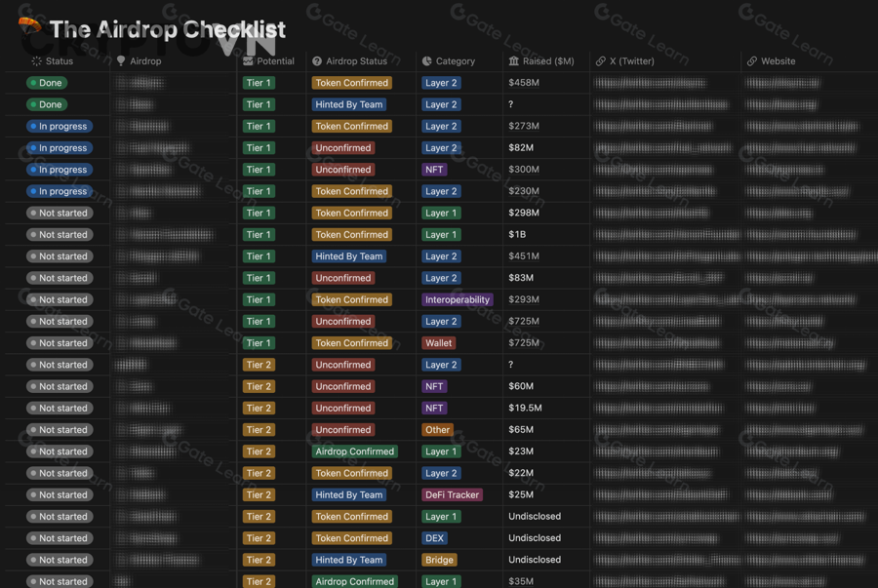Click the parachute page icon beside the title
Viewport: 878px width, 588px height.
click(x=30, y=26)
